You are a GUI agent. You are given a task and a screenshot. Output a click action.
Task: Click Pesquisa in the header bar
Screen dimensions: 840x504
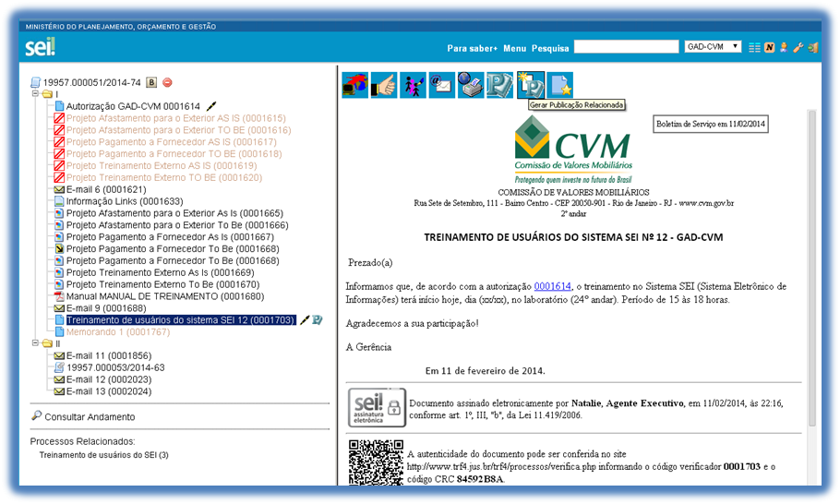pyautogui.click(x=550, y=48)
